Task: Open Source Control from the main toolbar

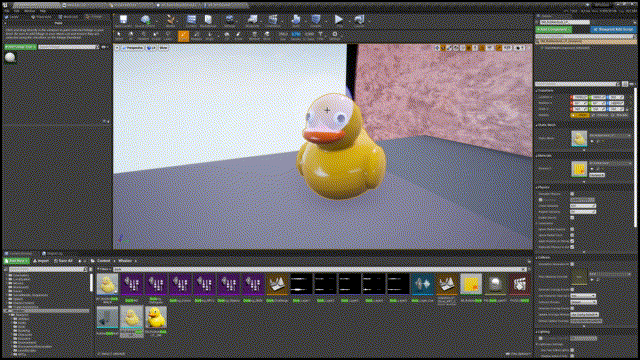Action: pos(145,20)
